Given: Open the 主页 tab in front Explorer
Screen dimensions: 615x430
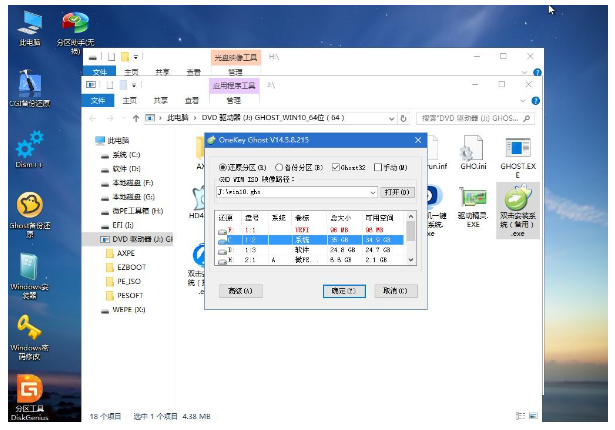Looking at the screenshot, I should click(x=129, y=101).
